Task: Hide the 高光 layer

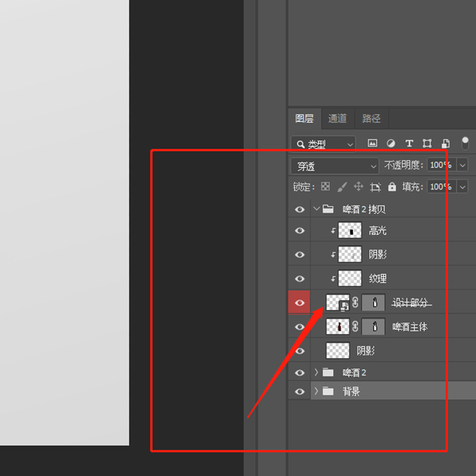Action: click(x=300, y=231)
